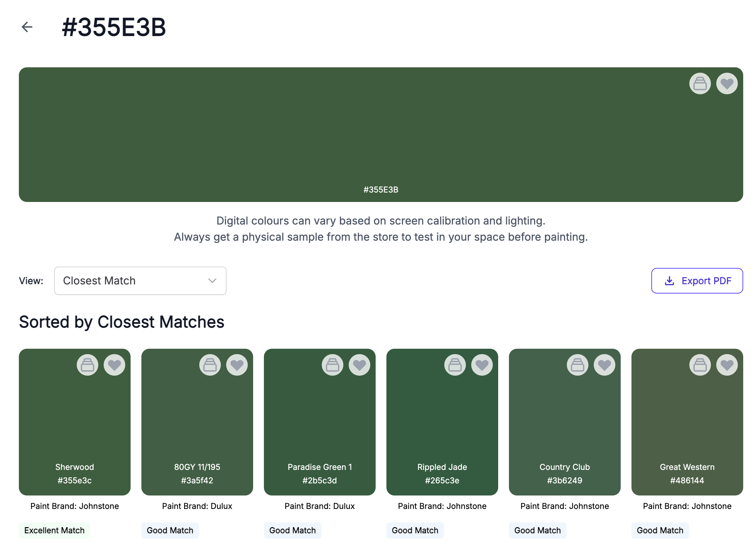Add 80GY 11/195 to paint bucket
This screenshot has height=548, width=756.
(x=210, y=365)
